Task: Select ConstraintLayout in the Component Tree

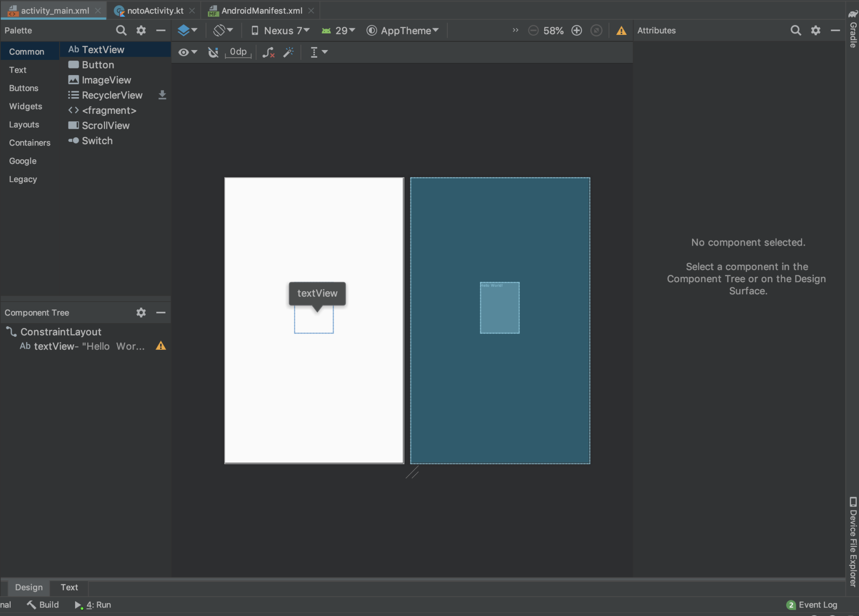Action: tap(60, 331)
